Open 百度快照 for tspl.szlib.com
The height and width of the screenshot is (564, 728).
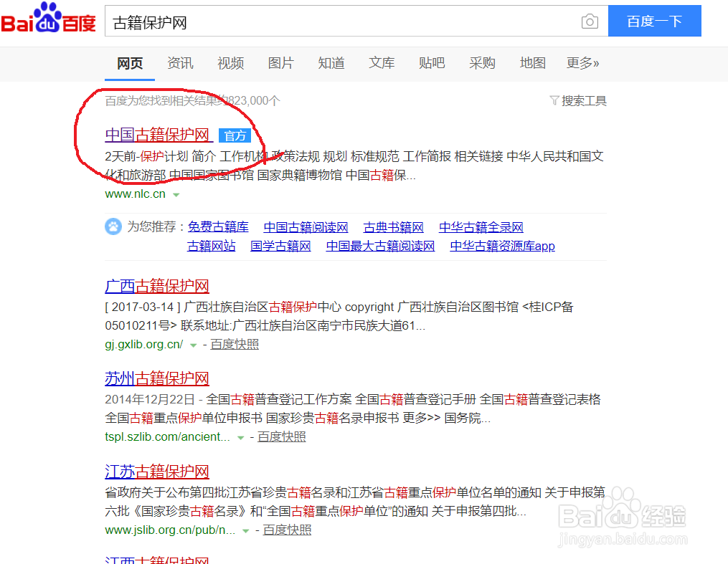pyautogui.click(x=282, y=436)
